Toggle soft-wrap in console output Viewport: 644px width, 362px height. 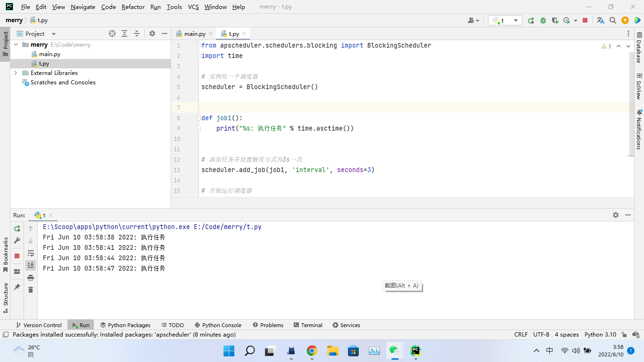pos(30,253)
